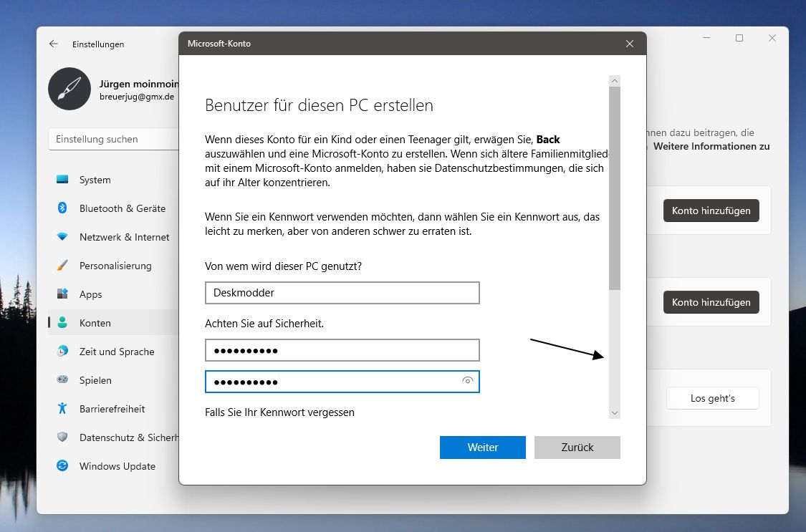This screenshot has width=806, height=532.
Task: Click the dialog scrollbar down arrow
Action: [x=614, y=413]
